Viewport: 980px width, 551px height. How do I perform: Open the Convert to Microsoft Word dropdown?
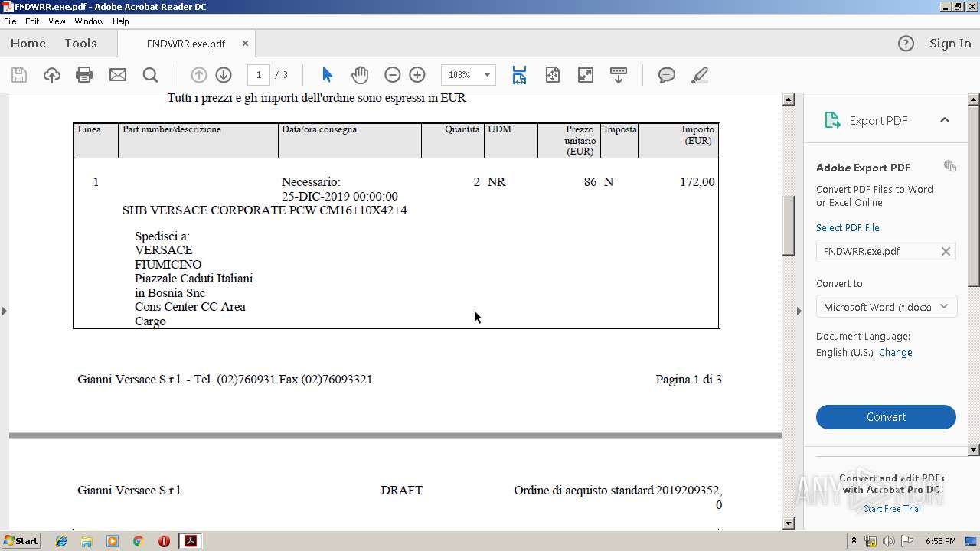click(886, 307)
